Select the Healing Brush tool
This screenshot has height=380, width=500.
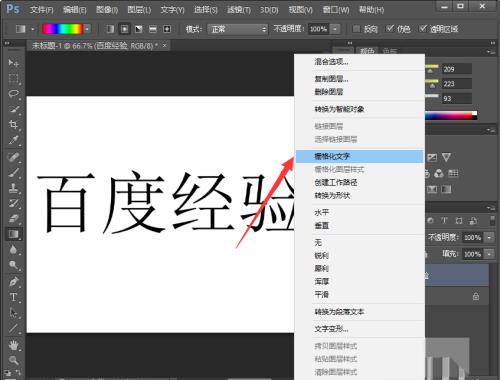13,157
